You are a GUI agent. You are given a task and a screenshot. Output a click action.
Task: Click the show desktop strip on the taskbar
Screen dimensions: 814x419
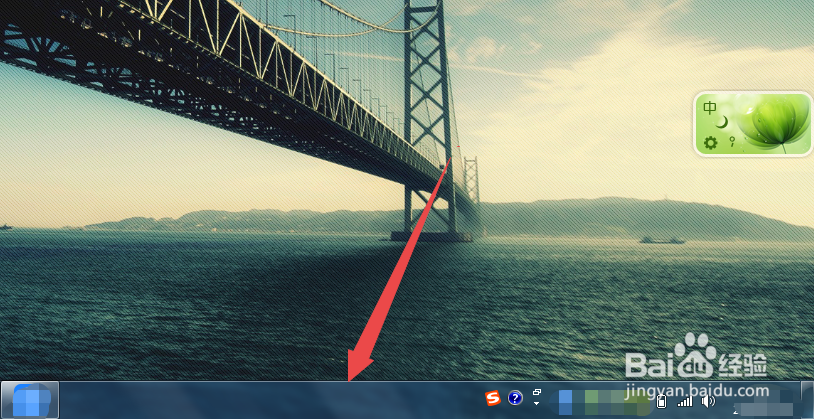click(807, 400)
